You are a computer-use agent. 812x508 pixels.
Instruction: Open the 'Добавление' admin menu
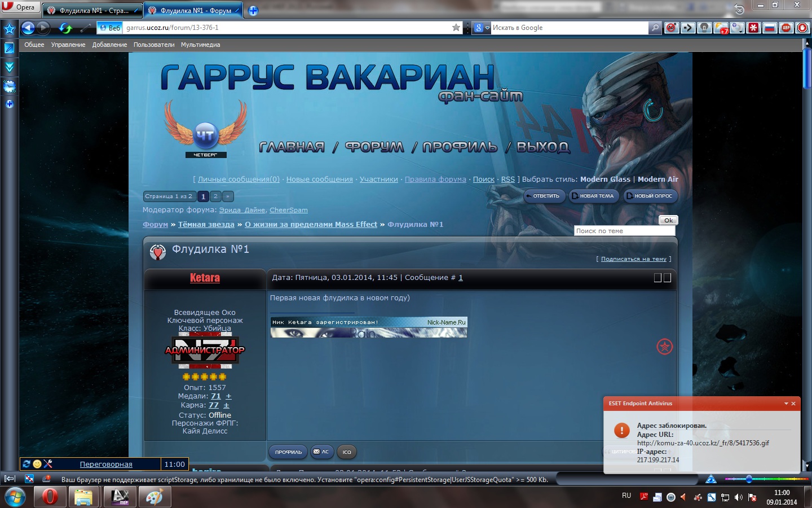109,45
